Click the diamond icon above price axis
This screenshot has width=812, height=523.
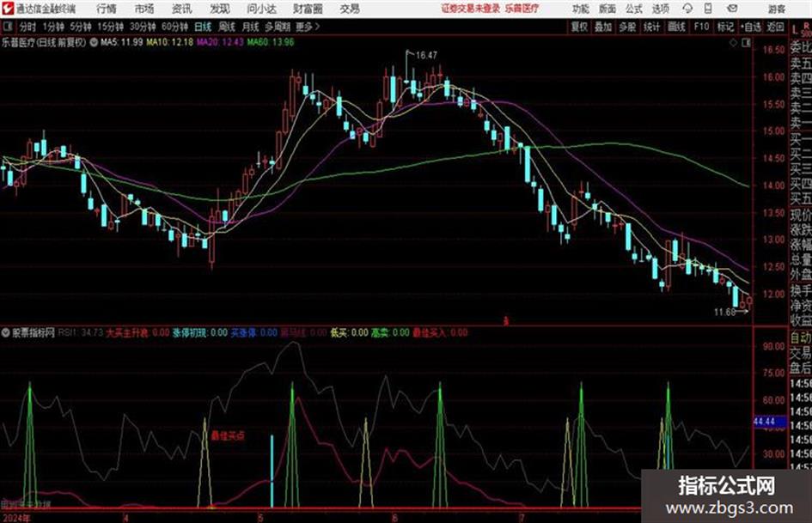tap(733, 43)
